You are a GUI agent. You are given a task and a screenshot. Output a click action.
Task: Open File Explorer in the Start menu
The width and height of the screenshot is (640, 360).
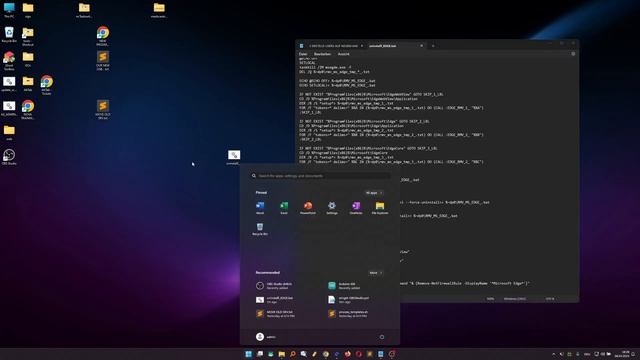click(x=380, y=208)
